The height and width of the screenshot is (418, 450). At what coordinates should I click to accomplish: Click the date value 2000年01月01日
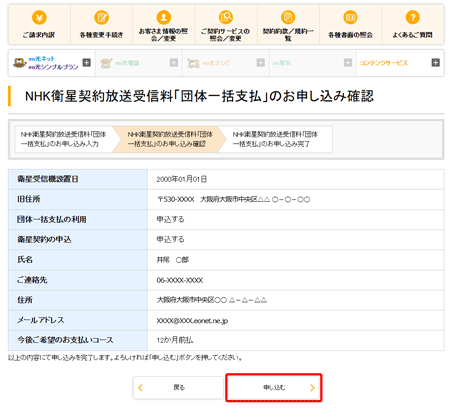tap(182, 179)
